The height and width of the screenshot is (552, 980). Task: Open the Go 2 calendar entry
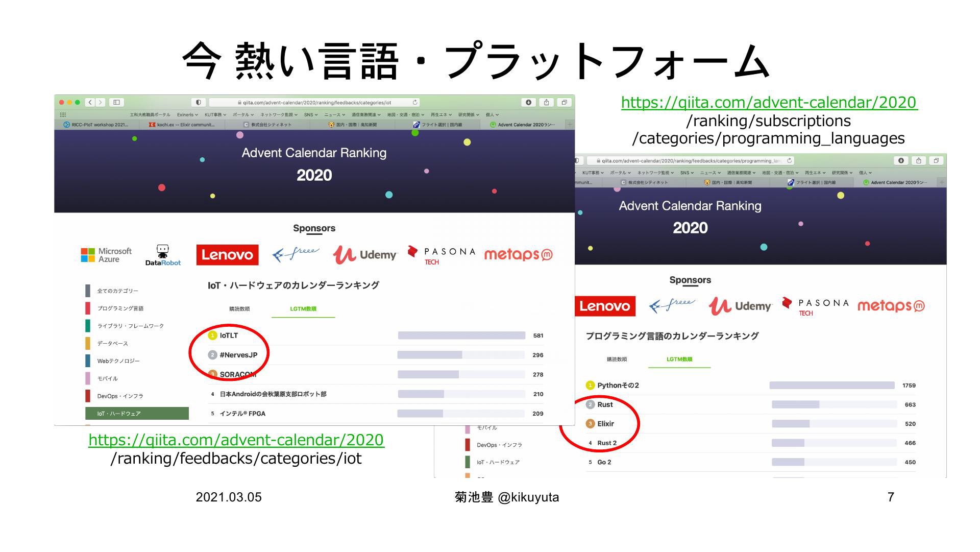click(x=604, y=462)
